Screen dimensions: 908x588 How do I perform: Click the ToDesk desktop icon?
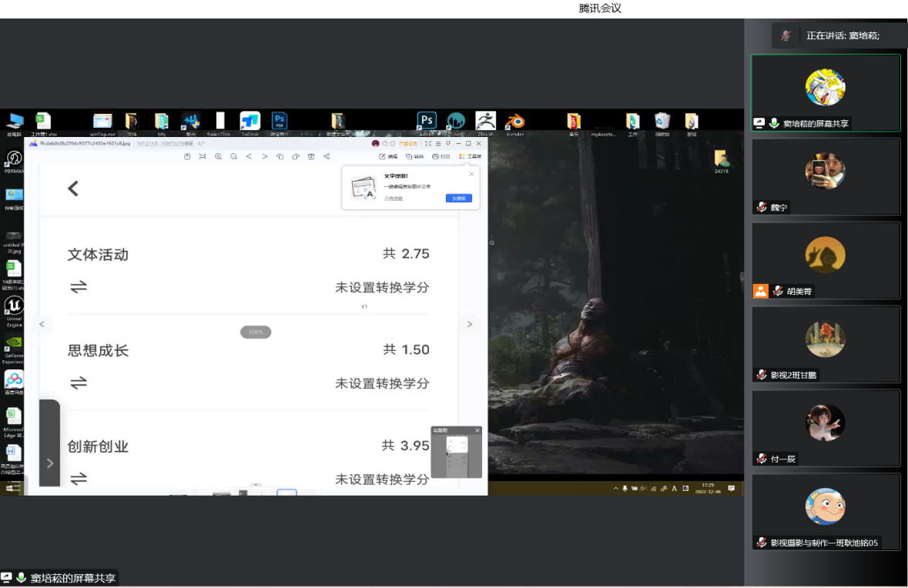click(250, 122)
